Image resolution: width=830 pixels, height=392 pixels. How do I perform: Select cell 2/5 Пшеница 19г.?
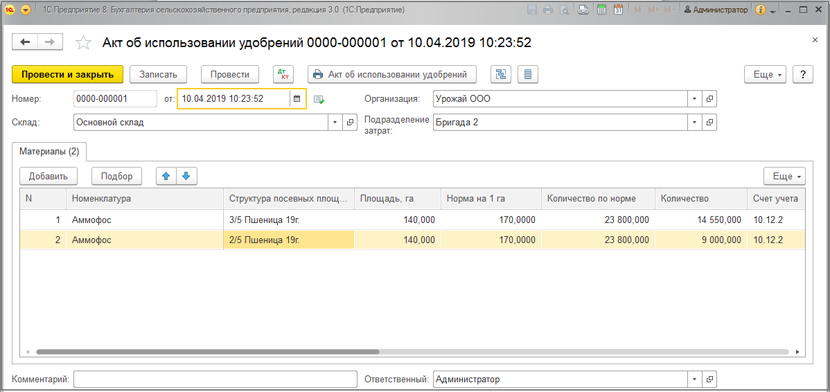(288, 240)
